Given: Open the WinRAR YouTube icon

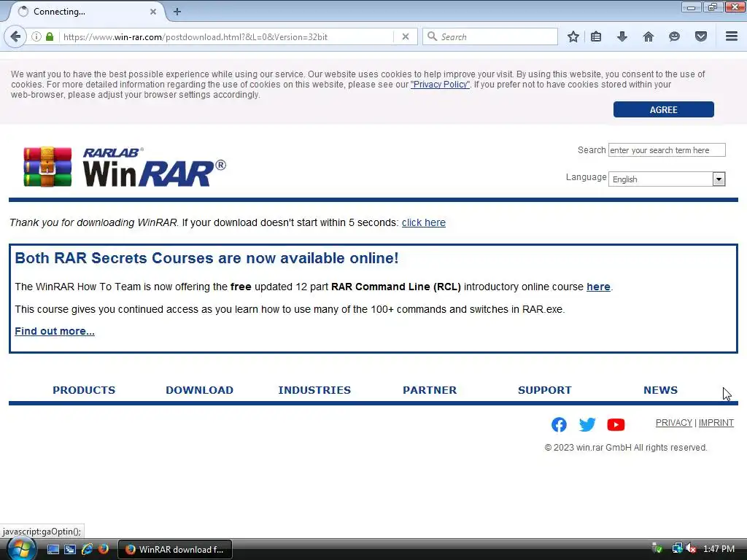Looking at the screenshot, I should (x=616, y=424).
